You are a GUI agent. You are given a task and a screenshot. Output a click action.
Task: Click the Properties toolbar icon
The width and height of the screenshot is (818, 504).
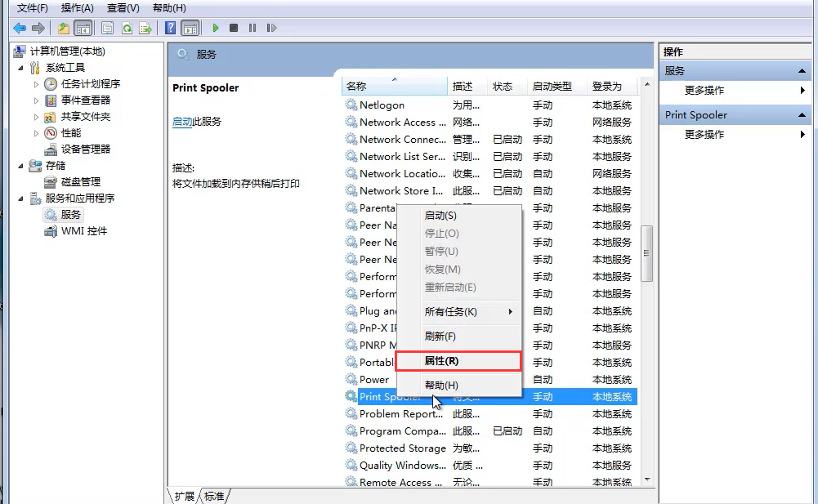(x=107, y=28)
